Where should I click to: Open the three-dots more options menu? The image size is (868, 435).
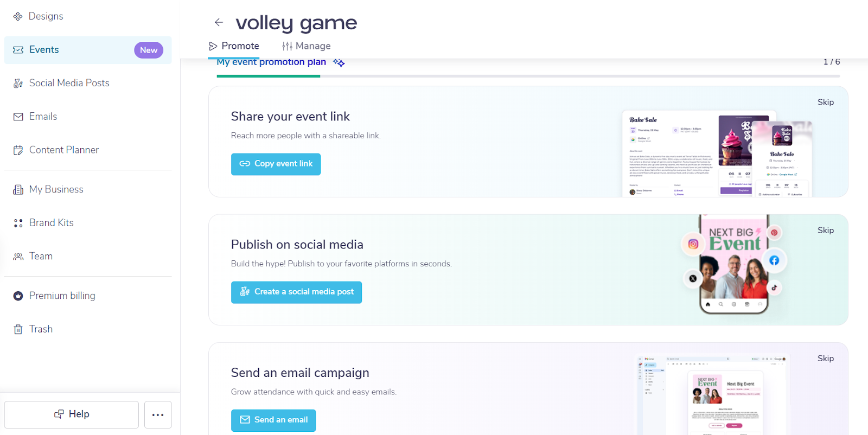[158, 415]
